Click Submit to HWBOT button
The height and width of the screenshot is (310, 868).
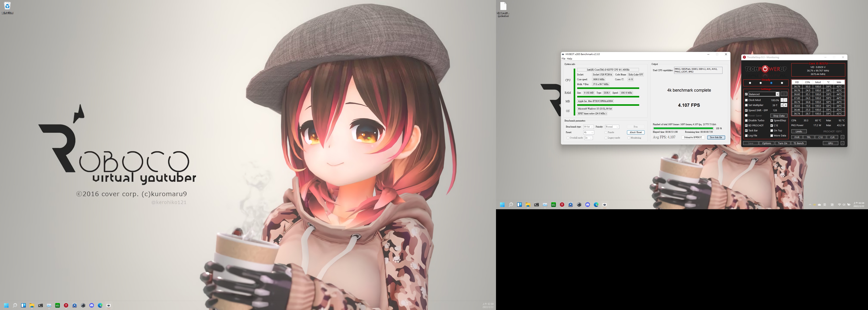tap(693, 138)
